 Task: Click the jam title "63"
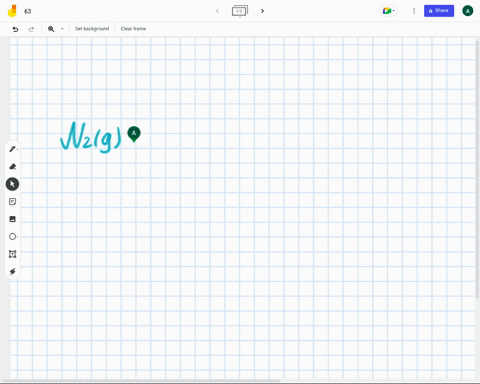[x=28, y=11]
